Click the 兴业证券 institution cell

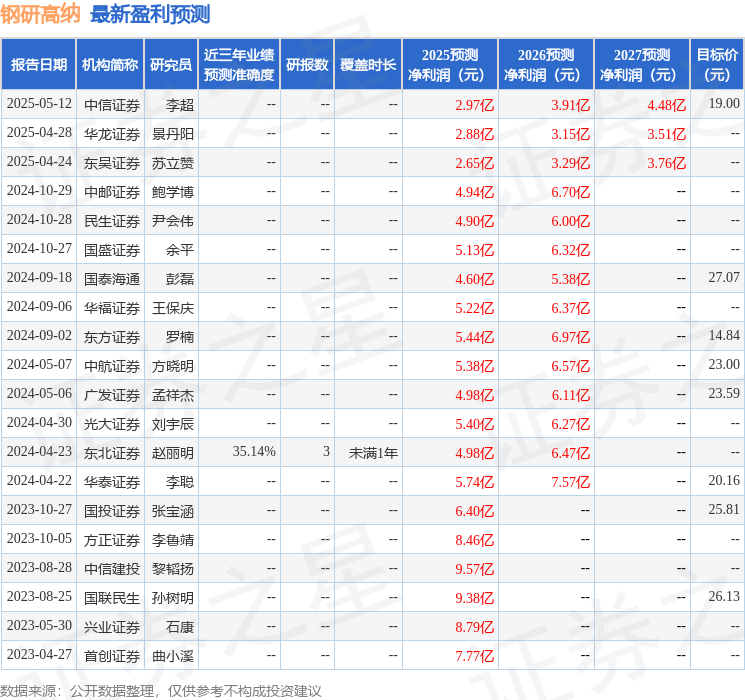[112, 627]
